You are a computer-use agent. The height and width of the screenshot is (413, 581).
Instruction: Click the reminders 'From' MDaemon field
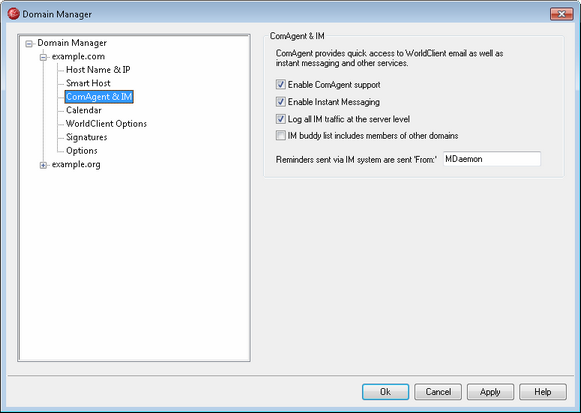[492, 159]
